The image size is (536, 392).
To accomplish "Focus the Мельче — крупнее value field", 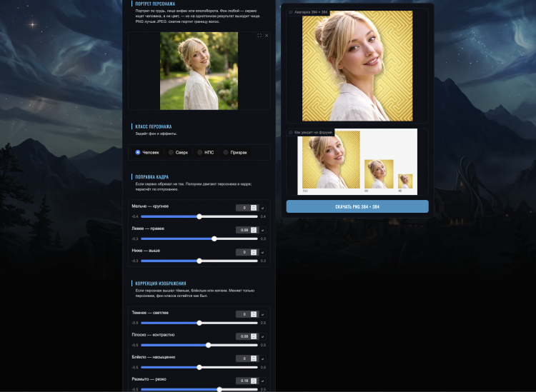I will click(x=247, y=208).
